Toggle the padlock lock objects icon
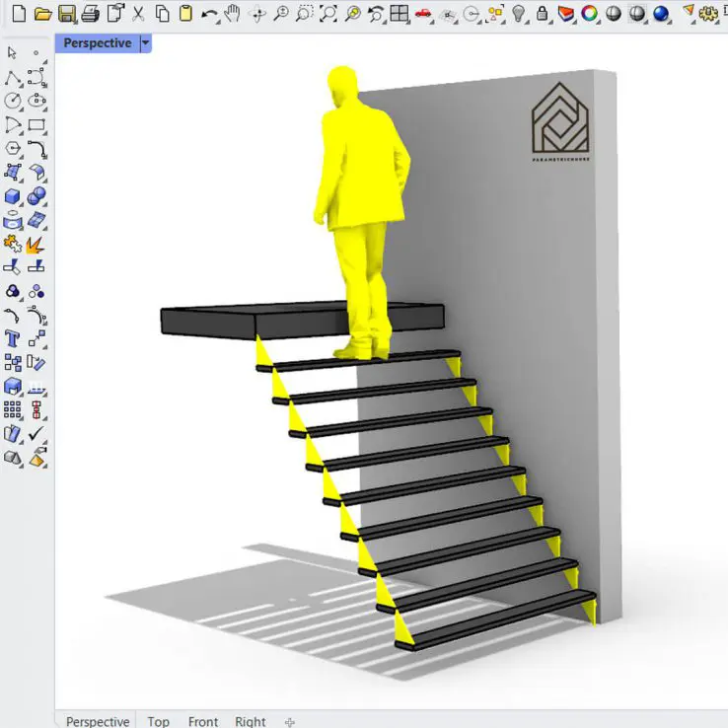This screenshot has height=728, width=728. click(543, 14)
